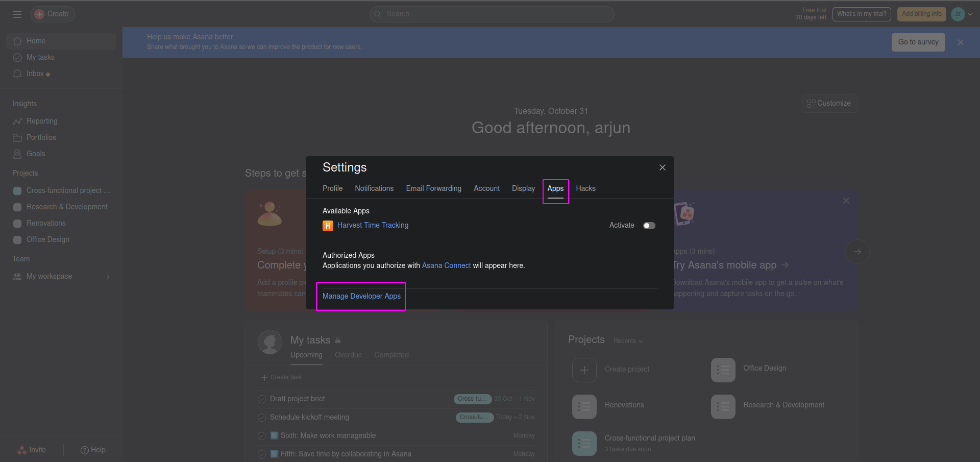The height and width of the screenshot is (462, 980).
Task: Open the Hacks tab
Action: coord(586,188)
